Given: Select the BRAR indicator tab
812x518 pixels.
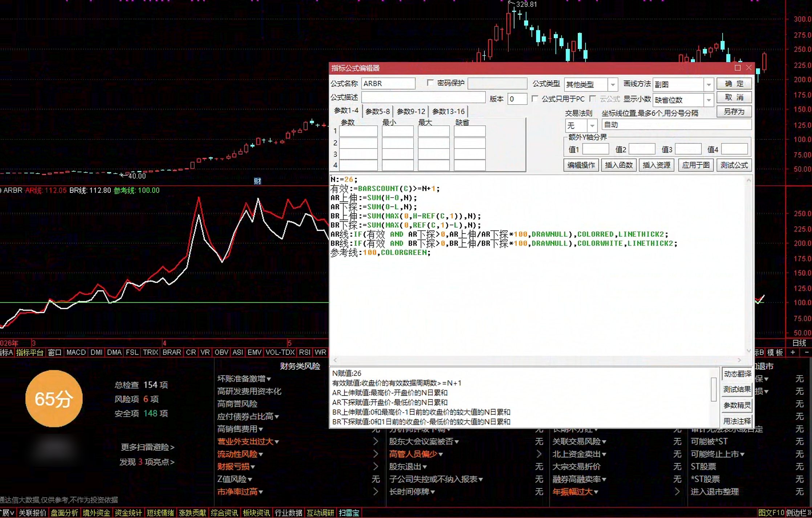Looking at the screenshot, I should click(x=172, y=352).
